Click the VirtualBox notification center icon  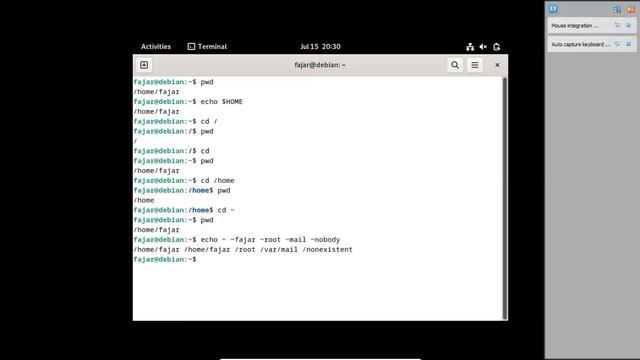point(553,9)
